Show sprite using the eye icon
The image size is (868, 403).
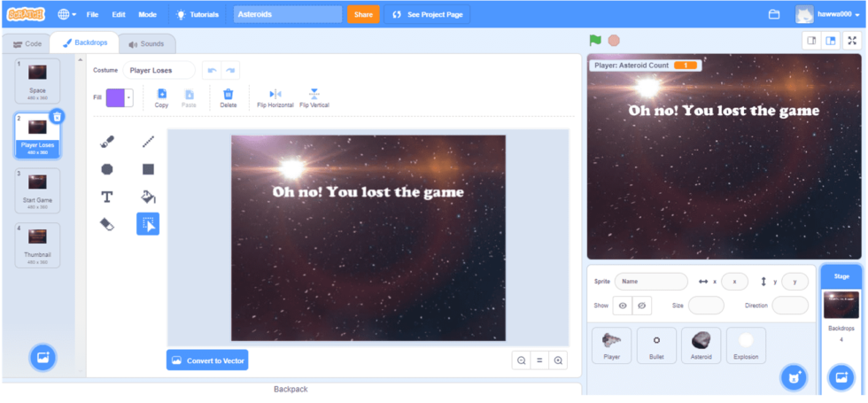pyautogui.click(x=623, y=306)
